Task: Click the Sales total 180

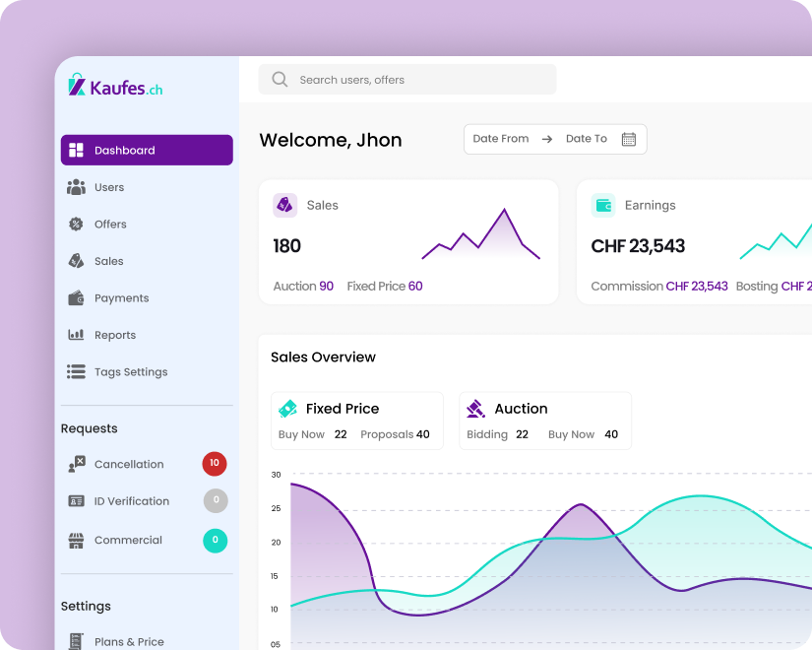Action: pyautogui.click(x=286, y=245)
